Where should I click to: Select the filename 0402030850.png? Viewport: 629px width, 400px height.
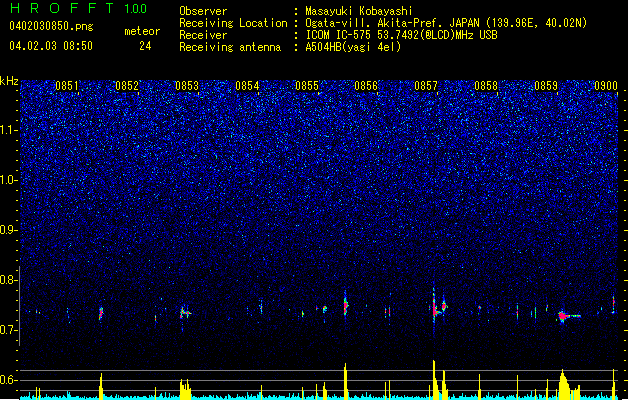[x=51, y=26]
